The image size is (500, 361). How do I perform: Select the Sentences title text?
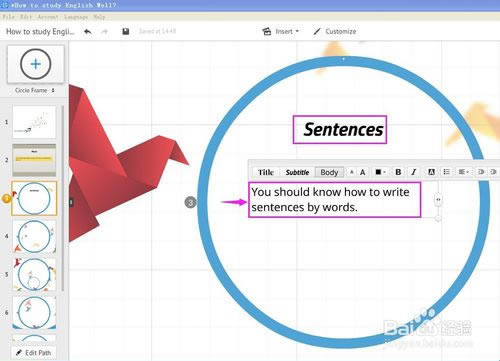pos(343,130)
